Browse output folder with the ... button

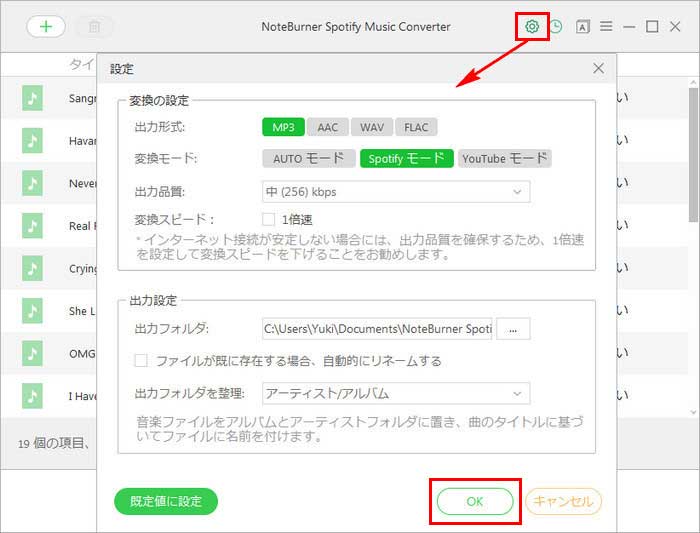point(513,329)
